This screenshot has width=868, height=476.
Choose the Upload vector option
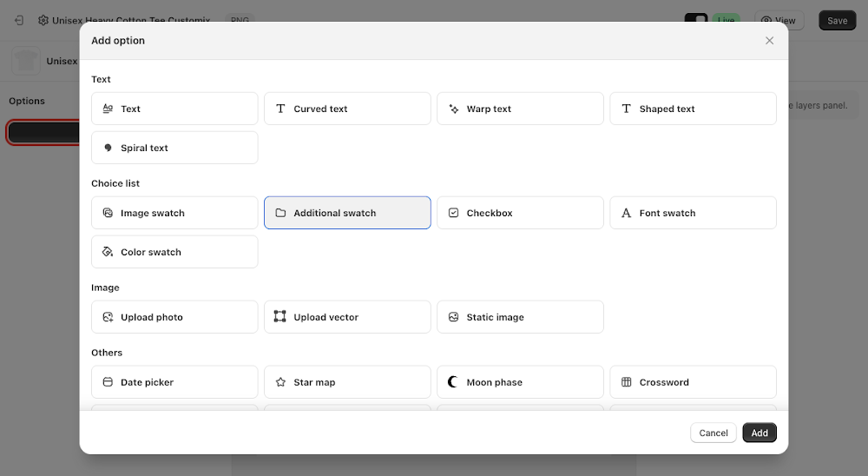(347, 317)
